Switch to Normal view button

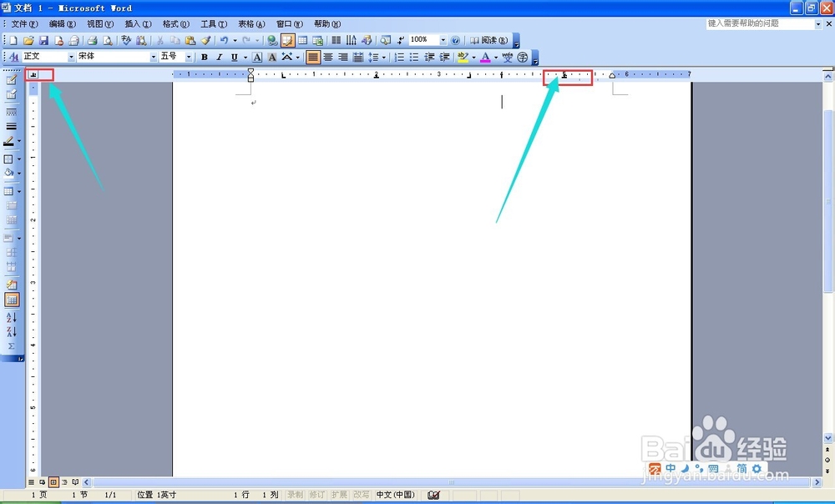pyautogui.click(x=32, y=482)
